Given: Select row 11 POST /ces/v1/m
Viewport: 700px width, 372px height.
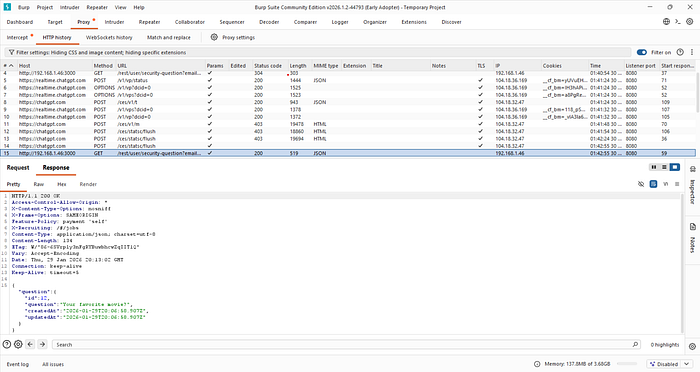Looking at the screenshot, I should (348, 124).
